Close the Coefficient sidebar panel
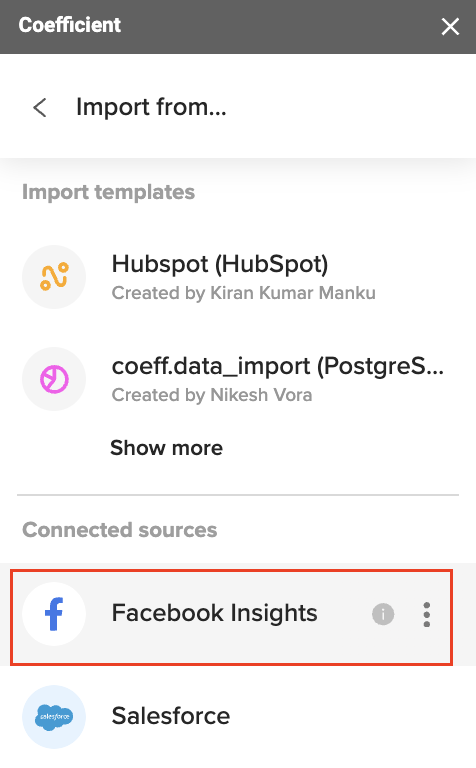 point(450,26)
